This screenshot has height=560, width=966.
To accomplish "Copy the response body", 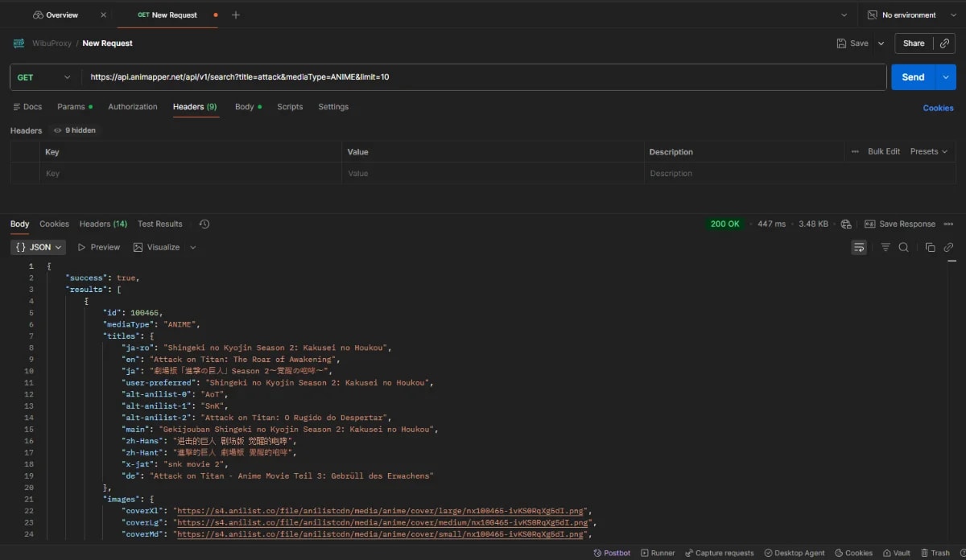I will coord(931,247).
